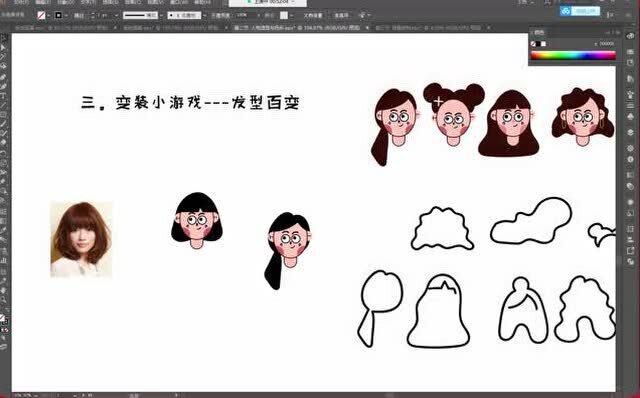Select the Scale tool

pos(4,163)
